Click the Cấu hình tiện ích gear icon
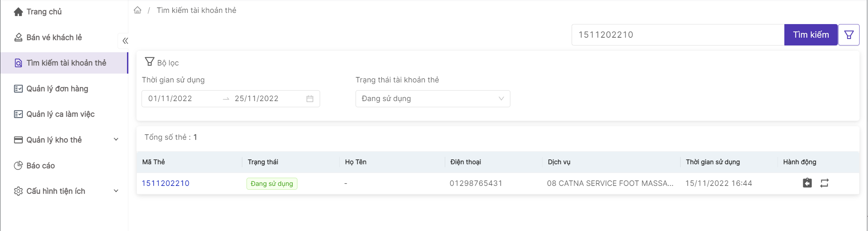The image size is (868, 231). point(18,191)
